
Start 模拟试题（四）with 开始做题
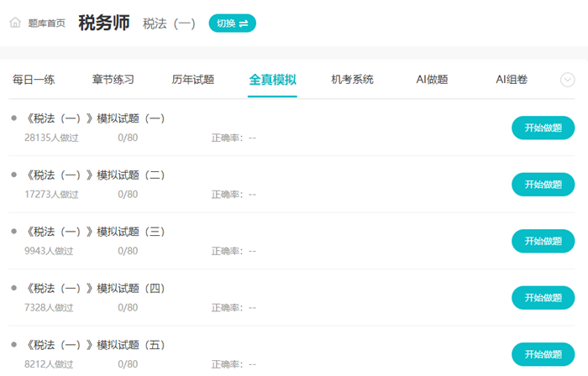543,298
